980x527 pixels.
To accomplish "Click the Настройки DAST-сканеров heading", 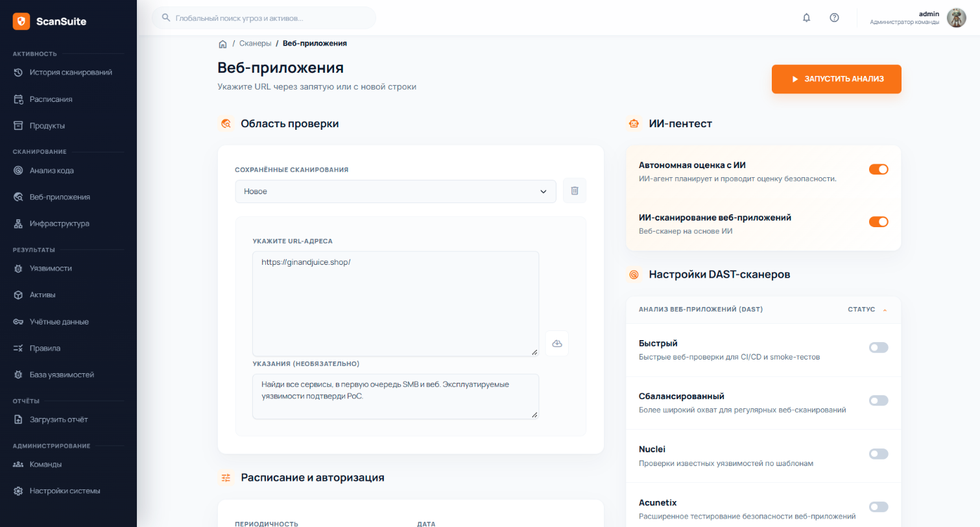I will click(x=719, y=275).
